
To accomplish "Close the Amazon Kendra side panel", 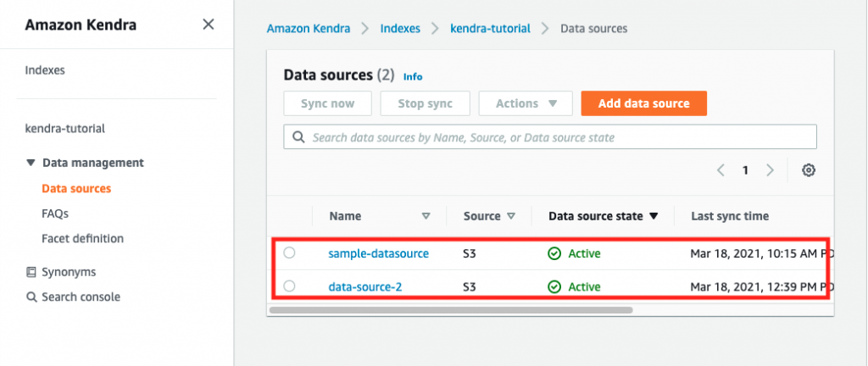I will (208, 25).
